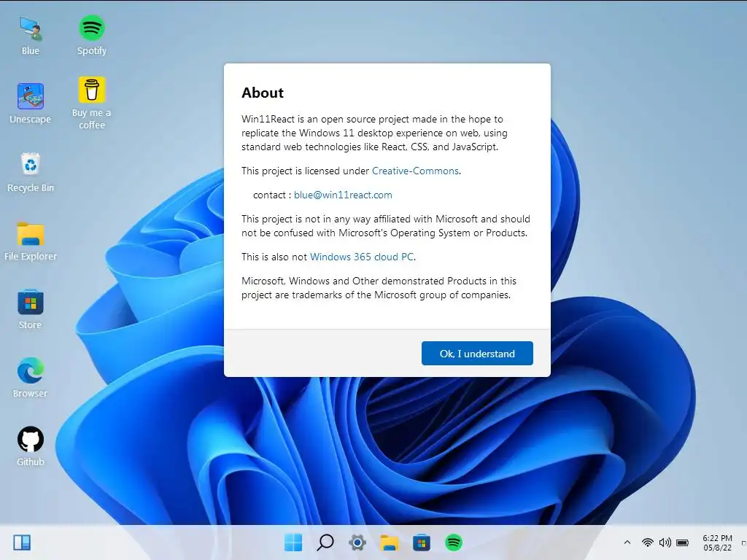
Task: Open the Github desktop icon
Action: pyautogui.click(x=31, y=446)
